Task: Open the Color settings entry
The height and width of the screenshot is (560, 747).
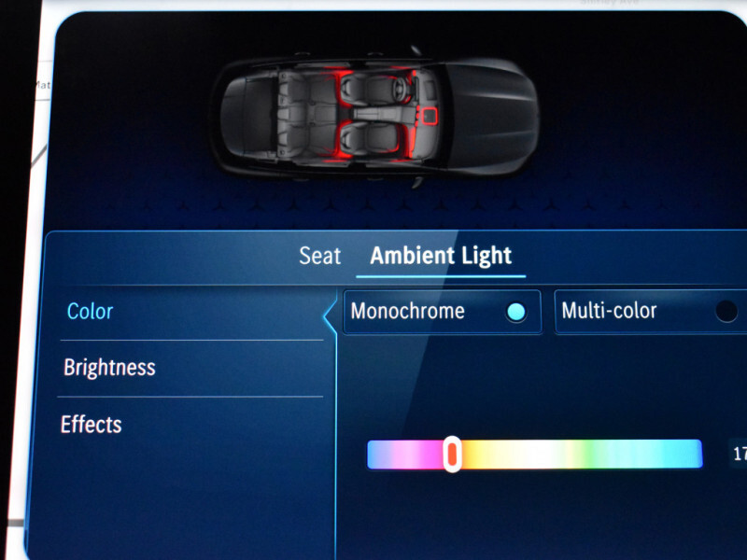Action: pos(90,312)
